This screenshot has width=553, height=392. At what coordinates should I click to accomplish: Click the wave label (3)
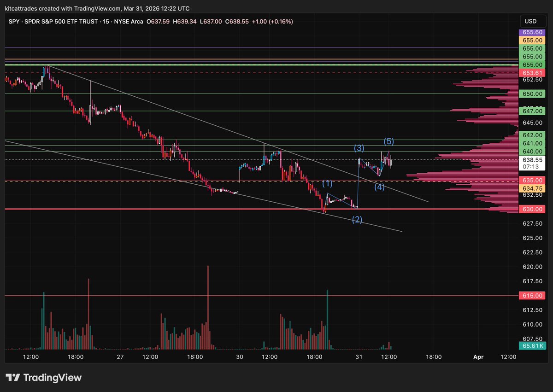tap(359, 148)
